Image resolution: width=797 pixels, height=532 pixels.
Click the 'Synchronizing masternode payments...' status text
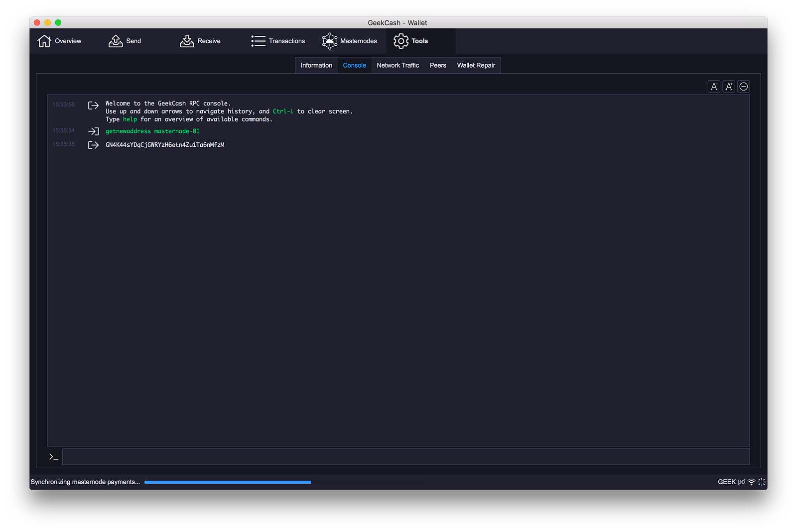coord(85,482)
